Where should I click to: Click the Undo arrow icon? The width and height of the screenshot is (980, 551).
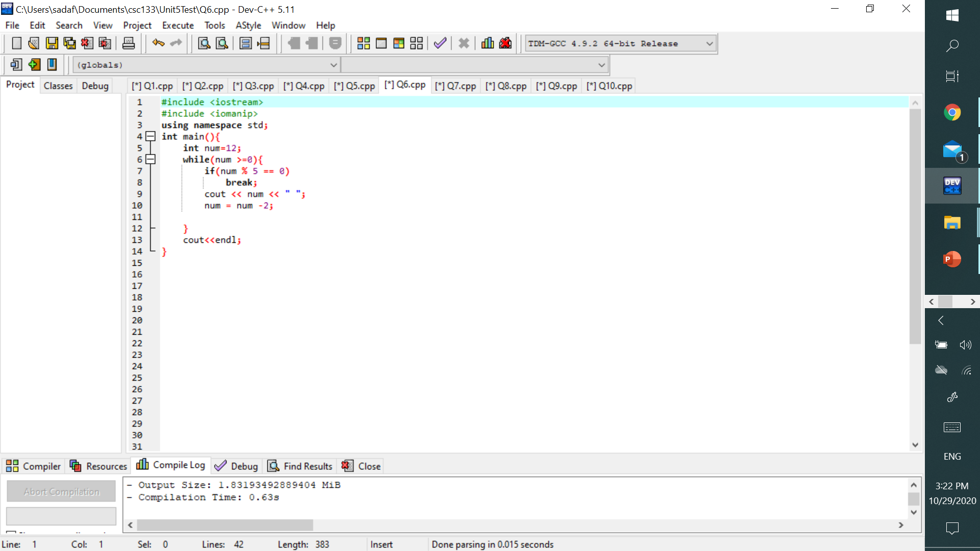click(x=158, y=43)
